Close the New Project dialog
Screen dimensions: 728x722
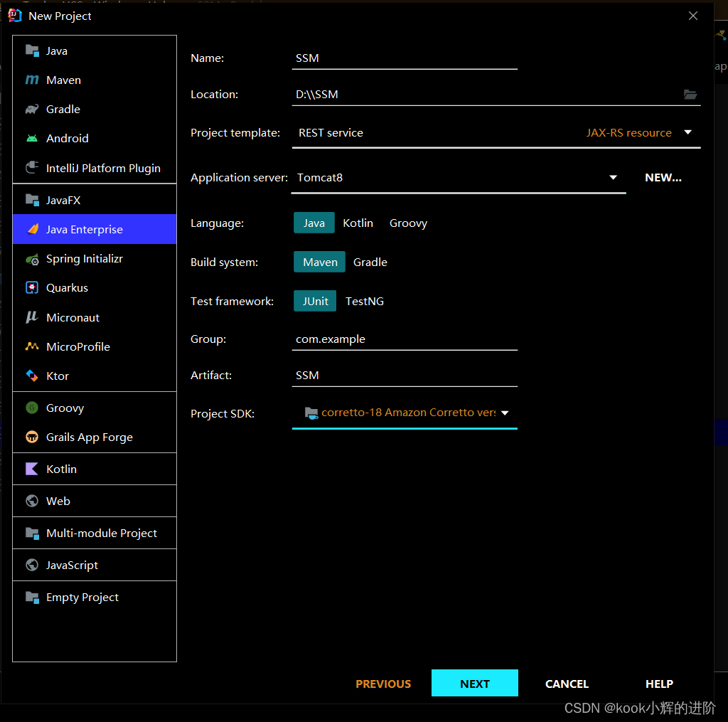692,16
